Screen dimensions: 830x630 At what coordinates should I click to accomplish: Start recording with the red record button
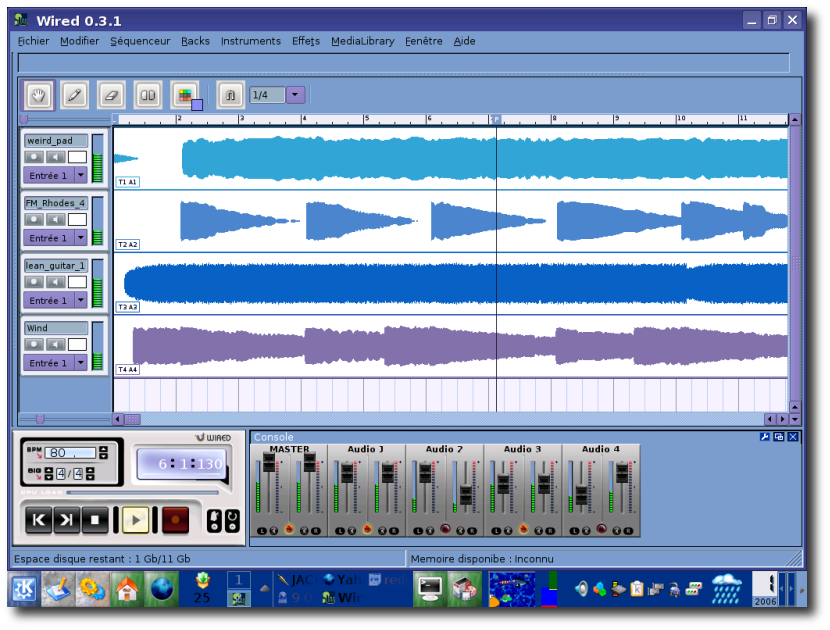(175, 520)
